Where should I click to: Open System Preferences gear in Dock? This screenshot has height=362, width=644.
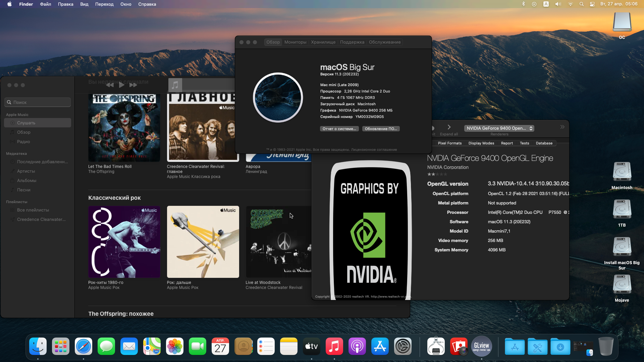(x=403, y=346)
